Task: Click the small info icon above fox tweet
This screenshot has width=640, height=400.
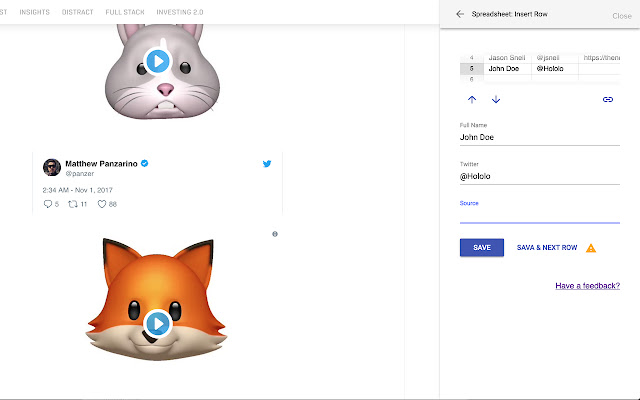Action: point(275,234)
